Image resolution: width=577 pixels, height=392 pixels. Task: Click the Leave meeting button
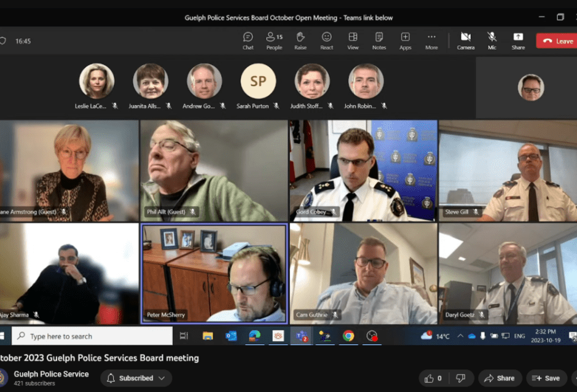coord(557,41)
